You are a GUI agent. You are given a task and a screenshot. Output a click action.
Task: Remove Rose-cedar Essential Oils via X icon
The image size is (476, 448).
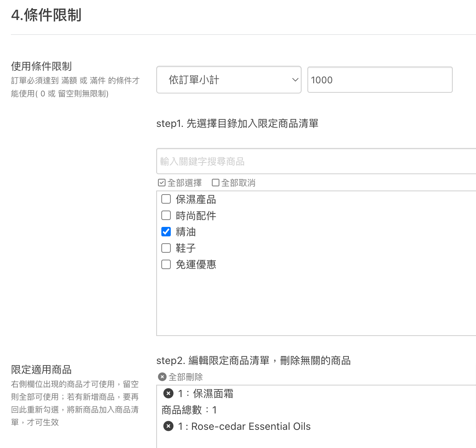(x=168, y=426)
